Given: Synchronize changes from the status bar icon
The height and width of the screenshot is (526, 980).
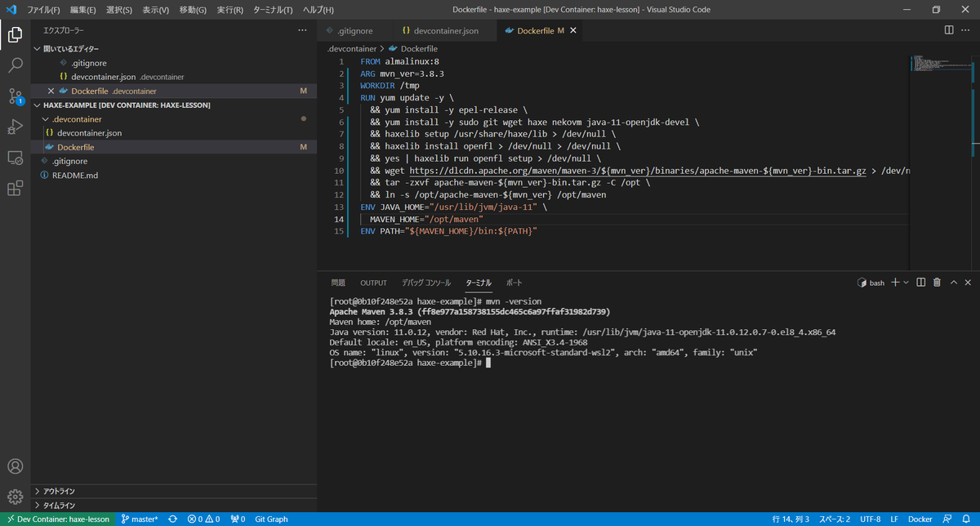Looking at the screenshot, I should pyautogui.click(x=172, y=519).
